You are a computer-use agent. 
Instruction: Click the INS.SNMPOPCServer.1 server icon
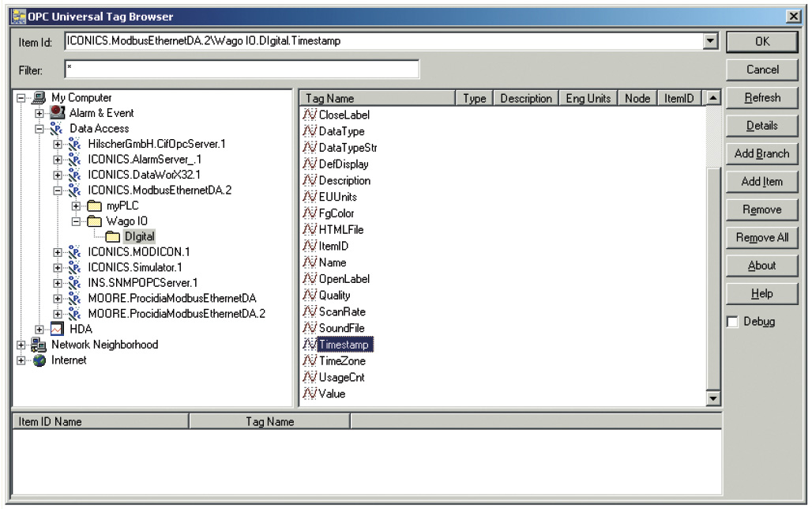pos(76,283)
